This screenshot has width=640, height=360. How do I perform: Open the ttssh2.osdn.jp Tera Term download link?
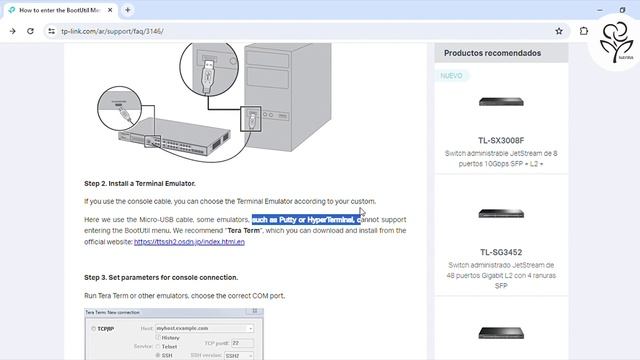coord(189,242)
